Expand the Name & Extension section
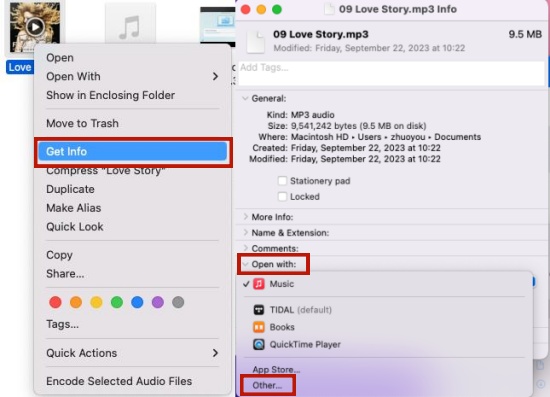The width and height of the screenshot is (550, 397). 245,233
